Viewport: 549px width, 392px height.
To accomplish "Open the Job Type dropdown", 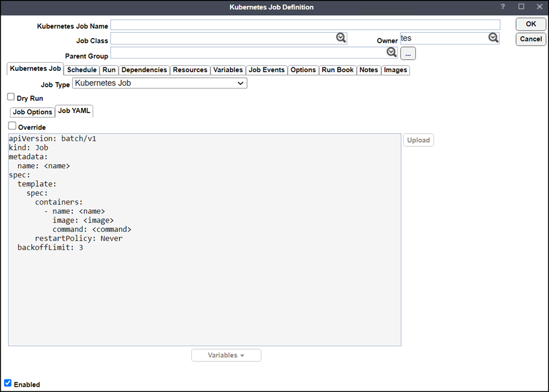I will pos(160,83).
